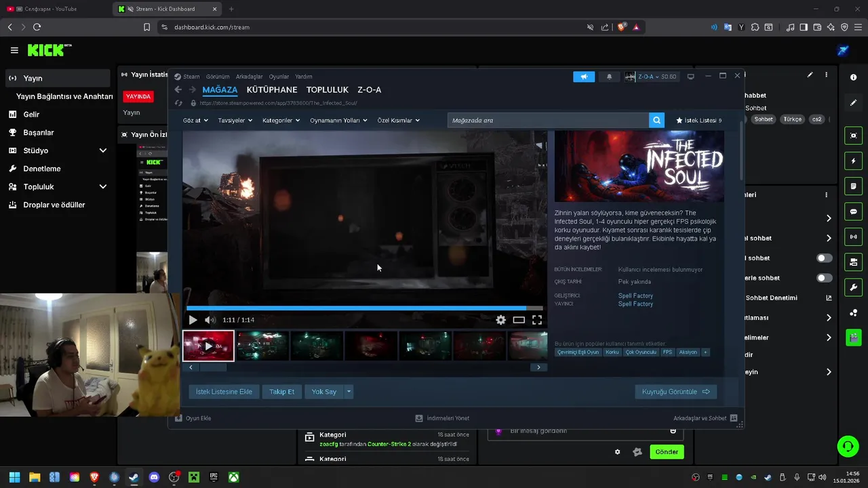Open Oynamanın Yolları dropdown
The width and height of the screenshot is (868, 488).
point(338,120)
